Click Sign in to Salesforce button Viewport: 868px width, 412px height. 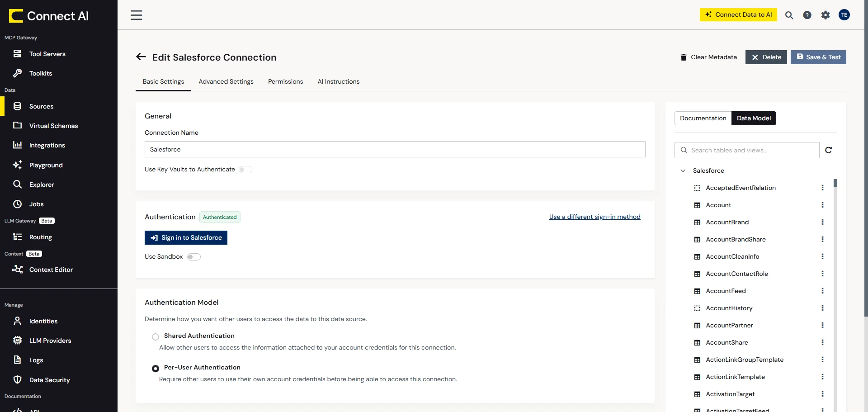(186, 237)
